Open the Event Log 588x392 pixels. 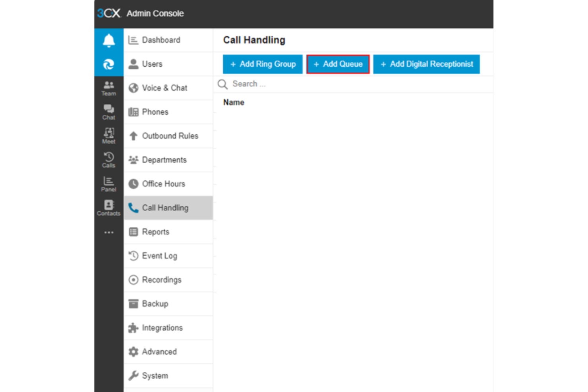160,255
